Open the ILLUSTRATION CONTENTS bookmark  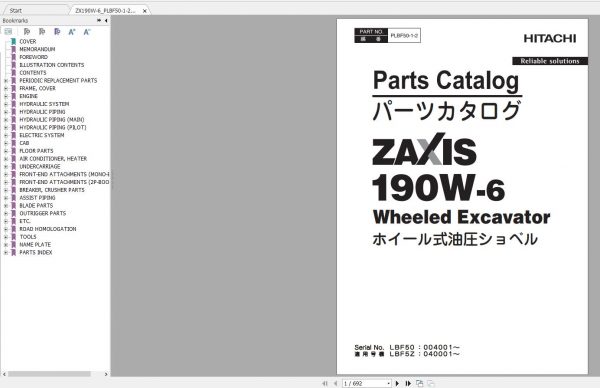pyautogui.click(x=52, y=65)
